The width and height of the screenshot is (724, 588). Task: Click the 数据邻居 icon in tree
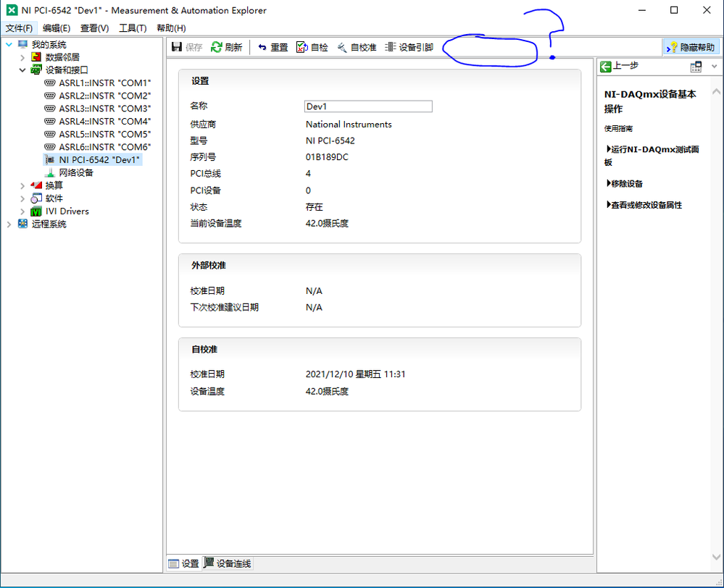pos(36,57)
